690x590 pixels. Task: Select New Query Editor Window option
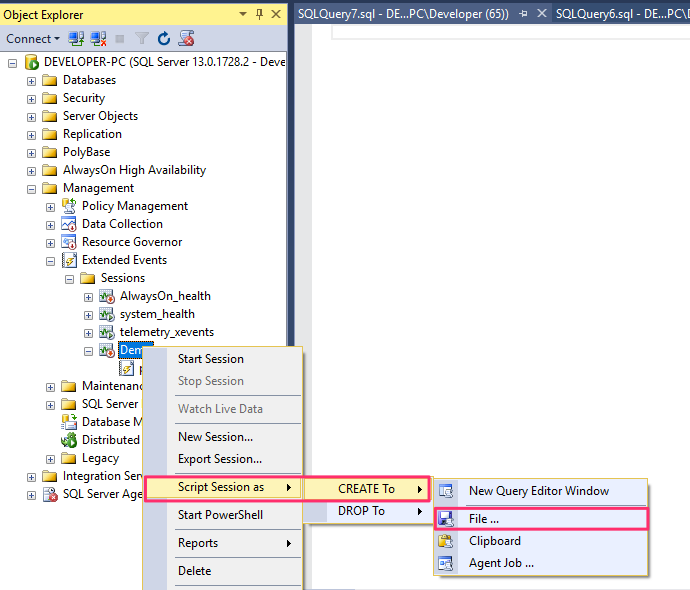[540, 491]
